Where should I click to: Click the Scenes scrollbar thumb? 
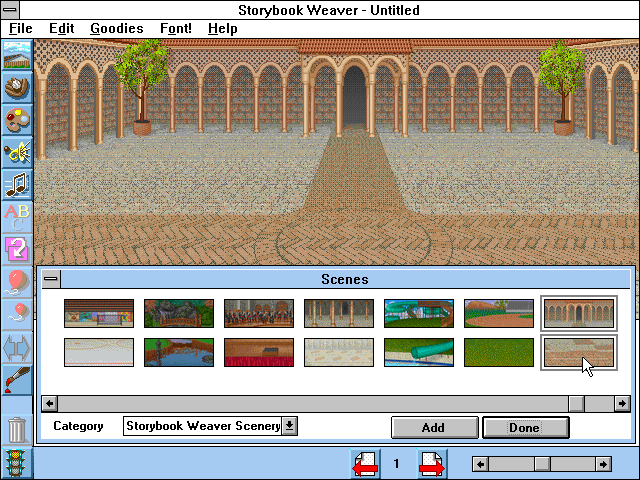(576, 404)
